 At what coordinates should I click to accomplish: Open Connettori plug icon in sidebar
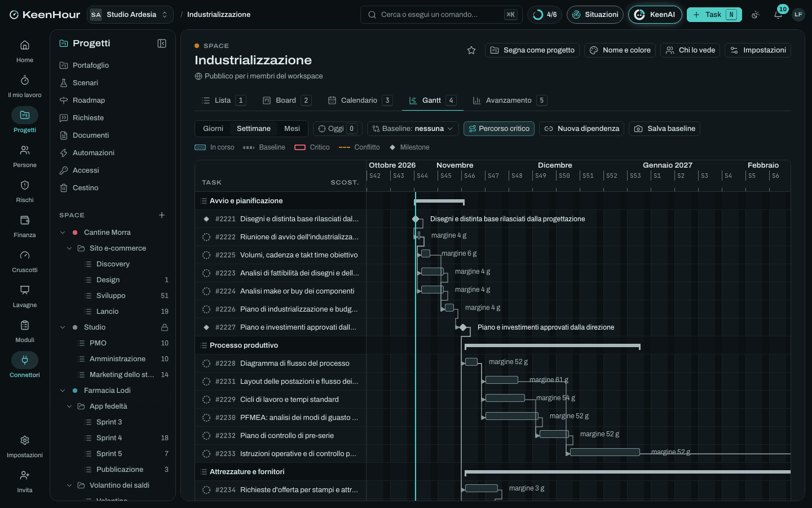coord(25,360)
